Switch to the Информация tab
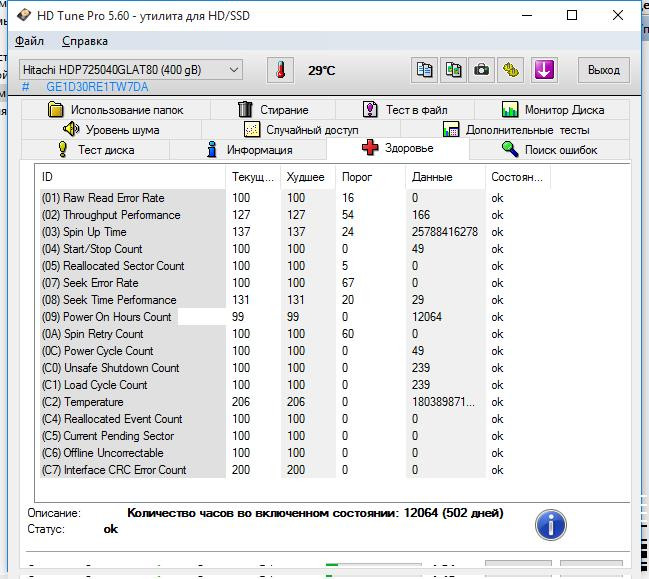The height and width of the screenshot is (579, 649). [x=248, y=150]
